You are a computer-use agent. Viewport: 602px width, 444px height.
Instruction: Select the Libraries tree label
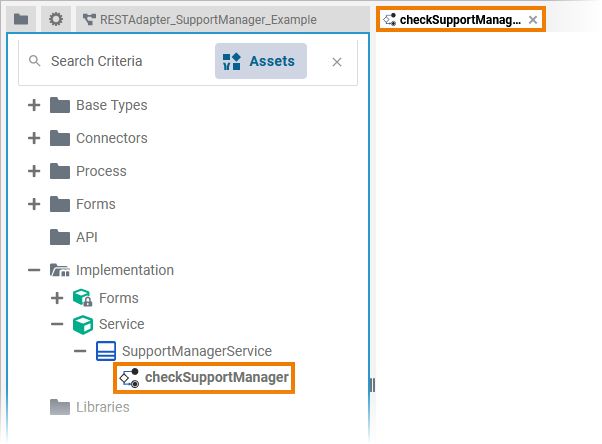(103, 407)
